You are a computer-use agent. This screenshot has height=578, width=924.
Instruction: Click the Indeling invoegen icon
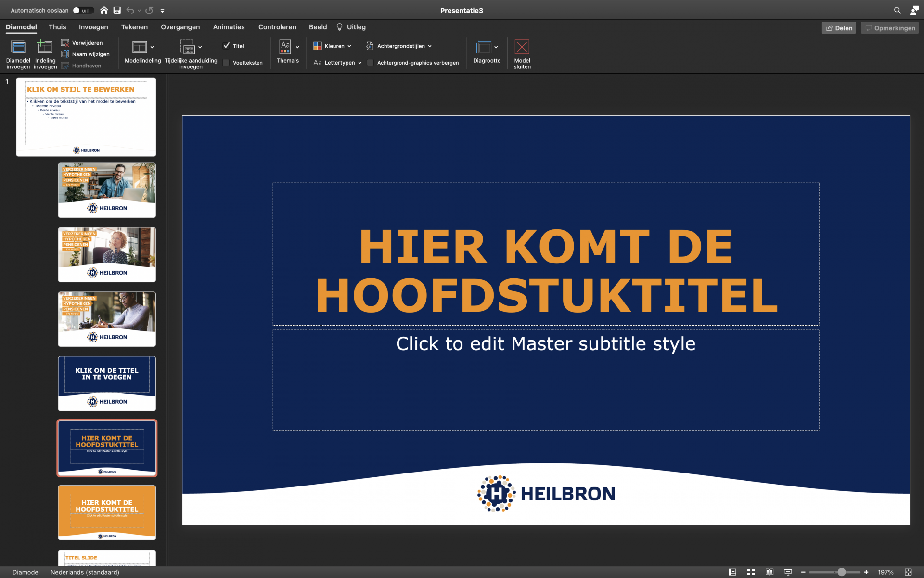pos(45,47)
